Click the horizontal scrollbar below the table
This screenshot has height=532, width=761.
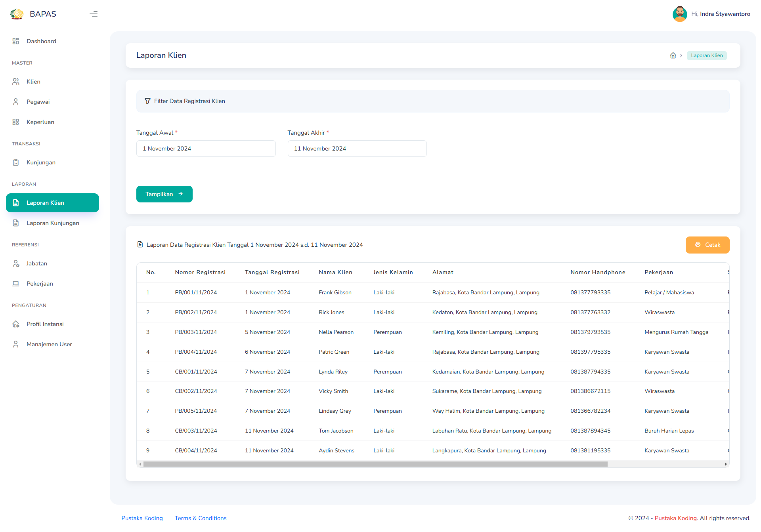375,464
